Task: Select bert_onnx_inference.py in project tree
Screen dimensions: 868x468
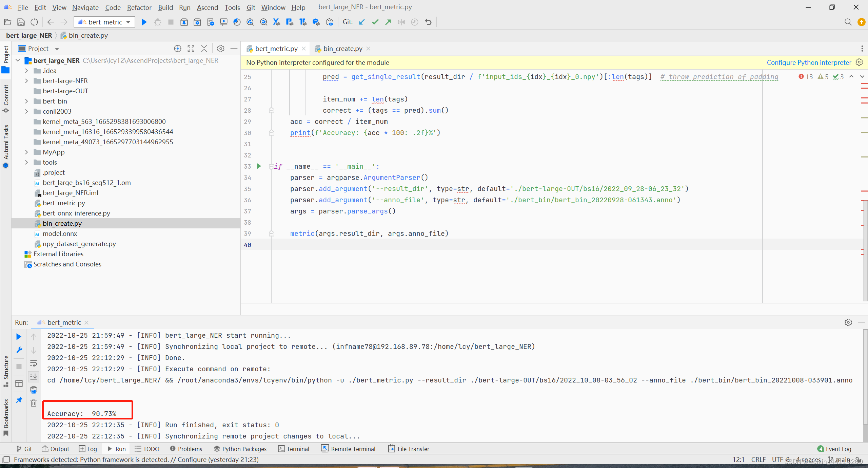Action: [x=76, y=213]
